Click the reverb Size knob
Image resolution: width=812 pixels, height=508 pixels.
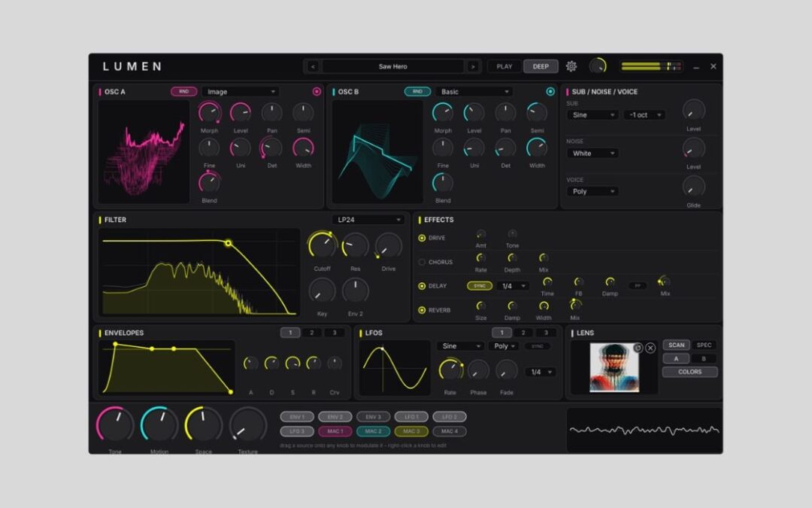click(x=480, y=306)
